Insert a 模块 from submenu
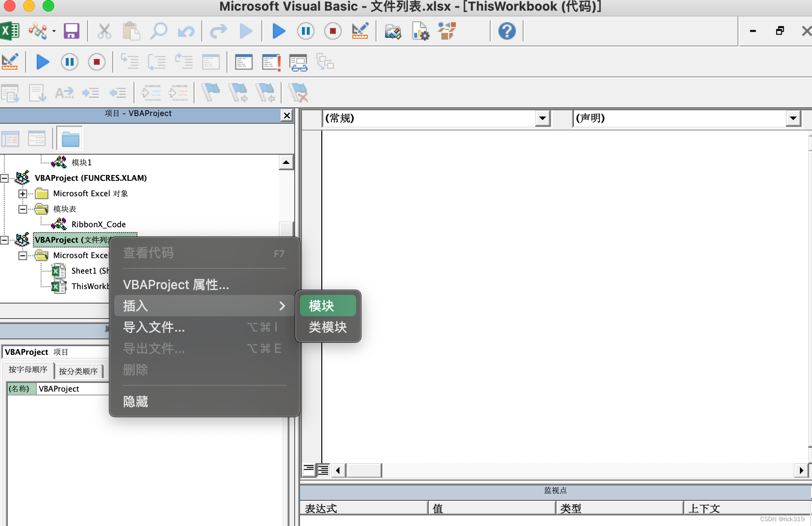812x526 pixels. click(x=328, y=306)
